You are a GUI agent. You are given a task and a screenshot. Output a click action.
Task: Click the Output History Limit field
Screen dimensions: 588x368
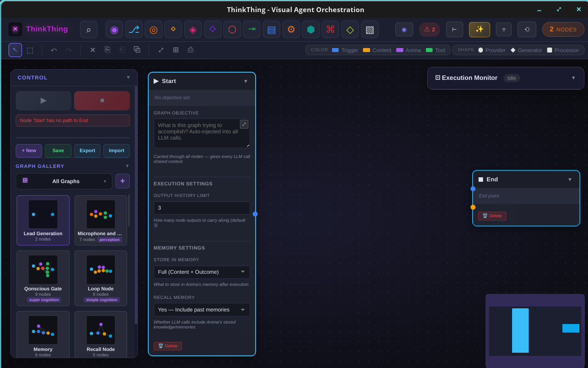[202, 208]
